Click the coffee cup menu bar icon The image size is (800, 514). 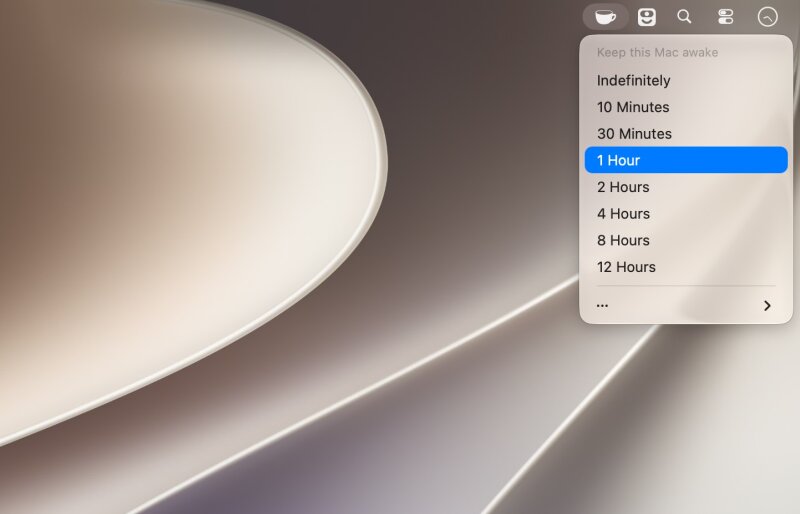605,17
